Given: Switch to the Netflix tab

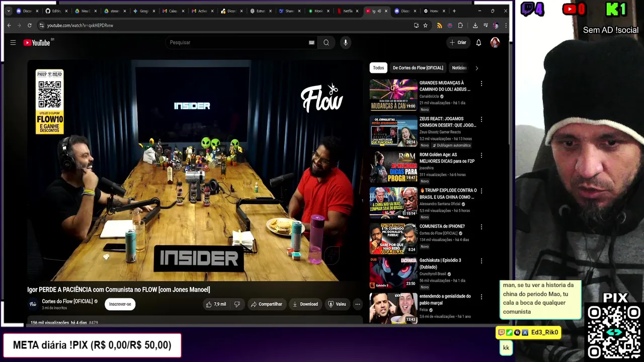Looking at the screenshot, I should pos(348,11).
